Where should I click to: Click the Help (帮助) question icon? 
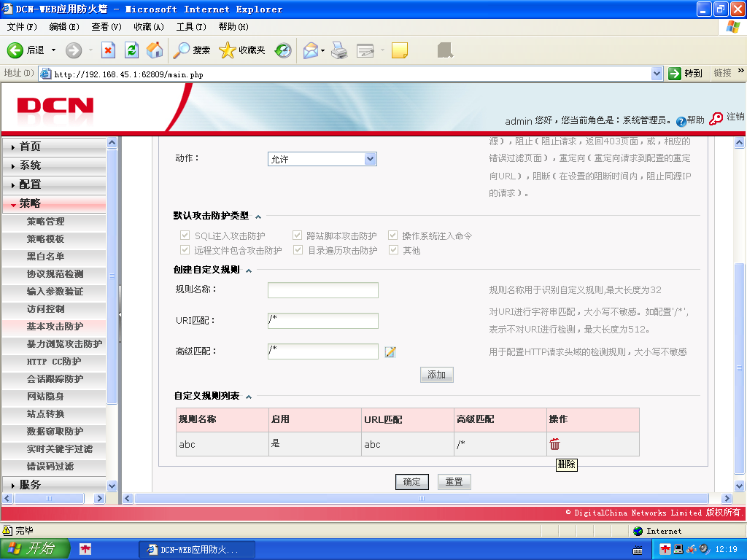tap(681, 122)
